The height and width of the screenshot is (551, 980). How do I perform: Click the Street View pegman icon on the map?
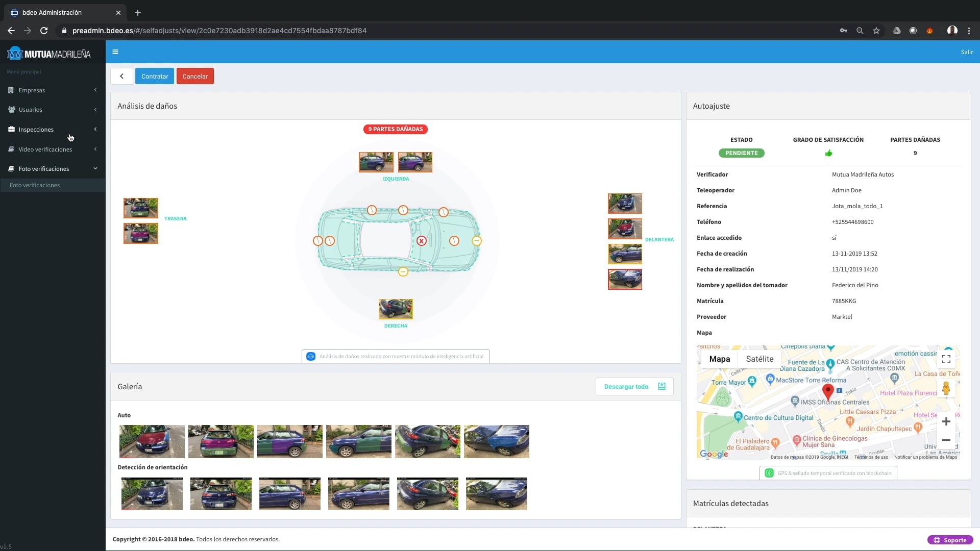click(946, 389)
